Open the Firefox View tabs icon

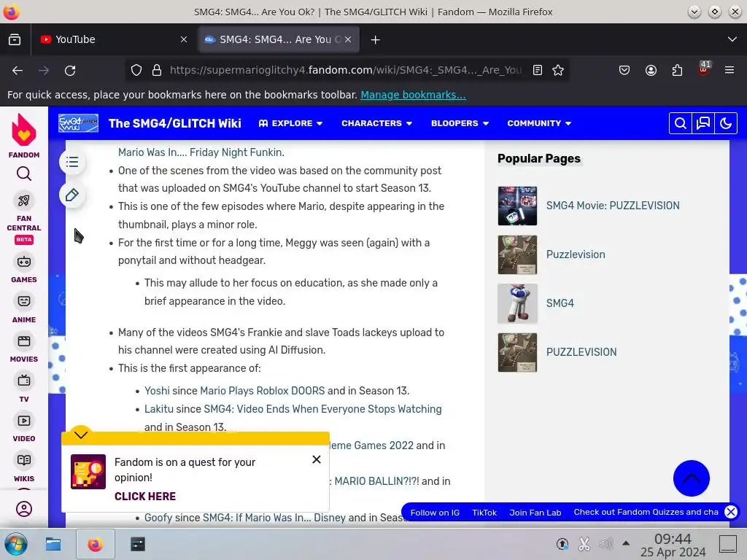(x=15, y=39)
